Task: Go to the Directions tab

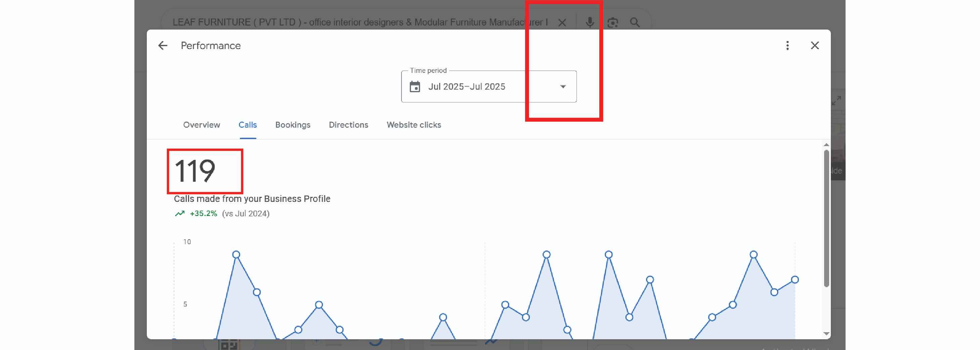Action: [348, 125]
